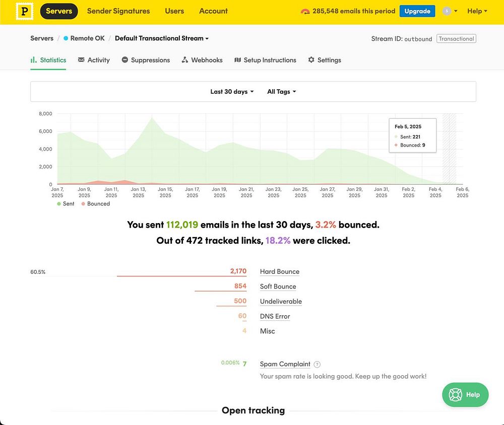
Task: Open the Hard Bounce link
Action: pos(280,271)
